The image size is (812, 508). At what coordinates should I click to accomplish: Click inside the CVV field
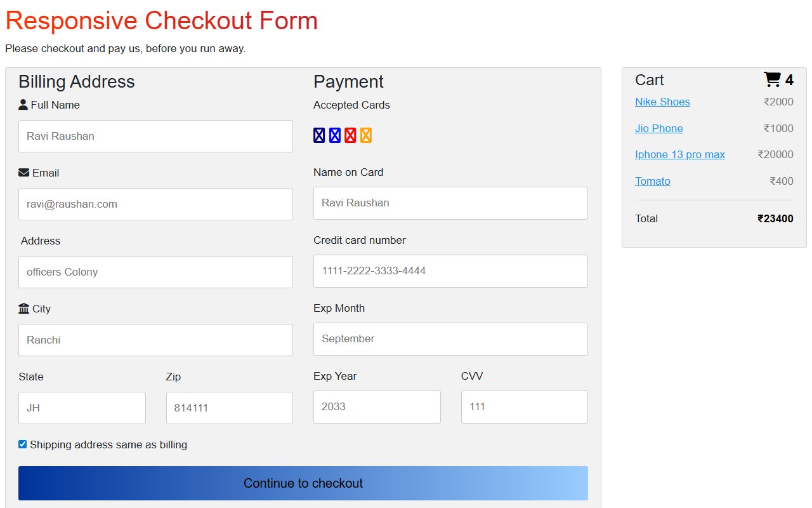[524, 406]
